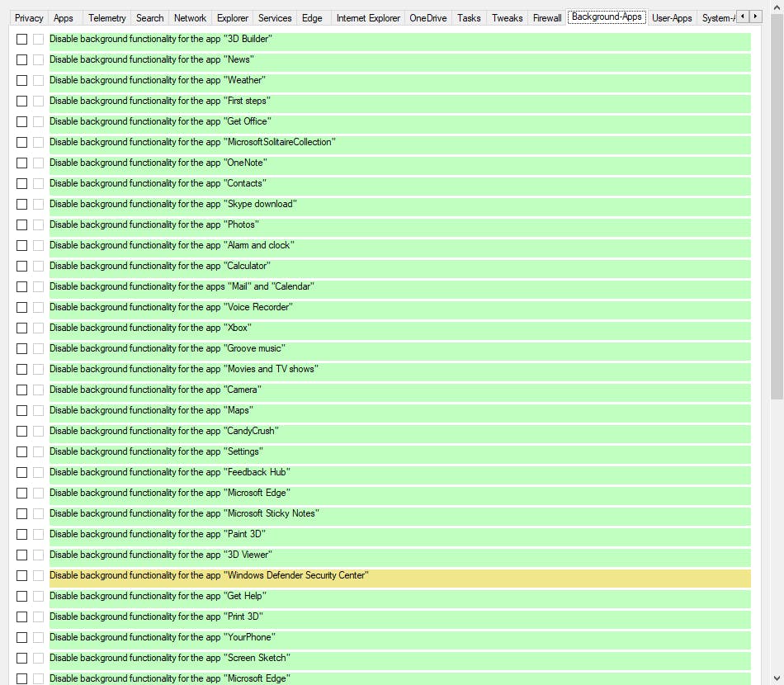Click the Background-Apps tab

[x=607, y=17]
